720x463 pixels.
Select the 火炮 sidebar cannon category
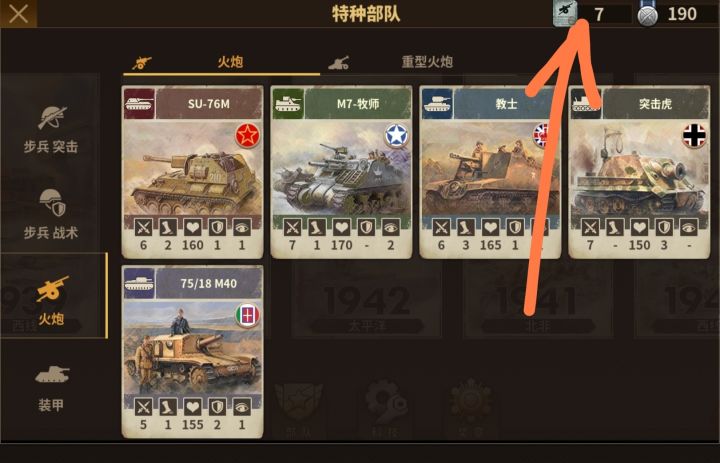pyautogui.click(x=53, y=295)
